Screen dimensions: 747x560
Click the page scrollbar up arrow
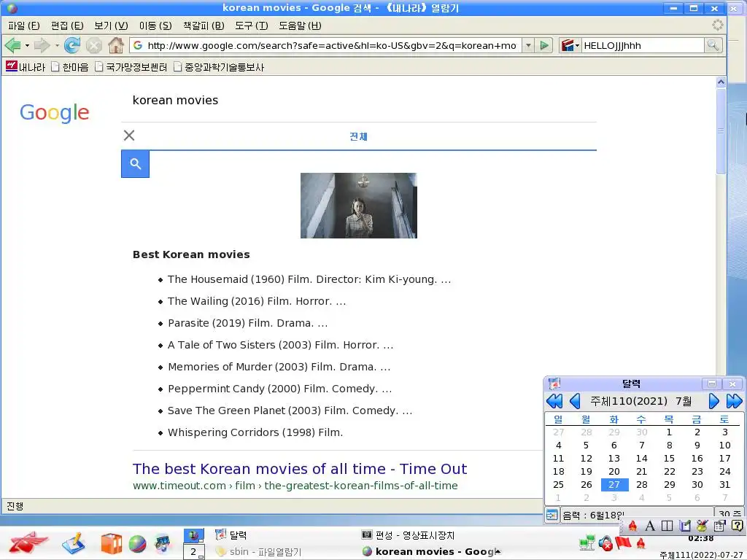721,82
